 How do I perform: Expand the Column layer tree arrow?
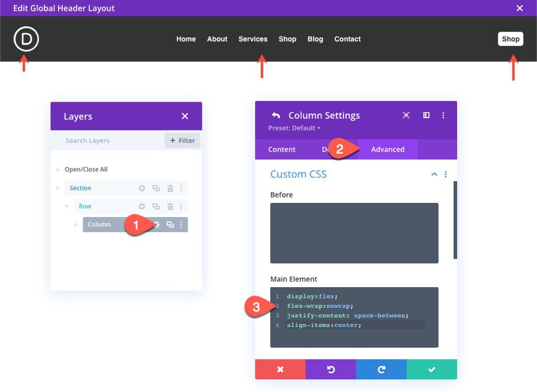pos(76,225)
